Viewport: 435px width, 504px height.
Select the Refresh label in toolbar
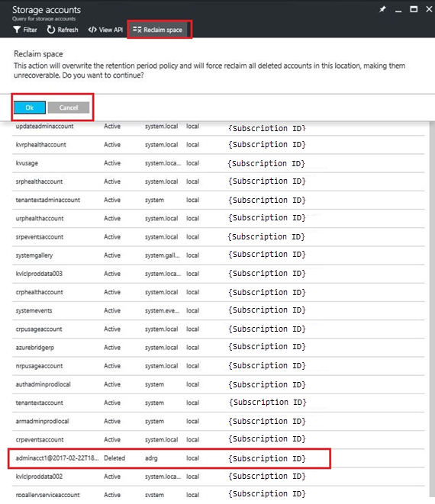tap(68, 30)
